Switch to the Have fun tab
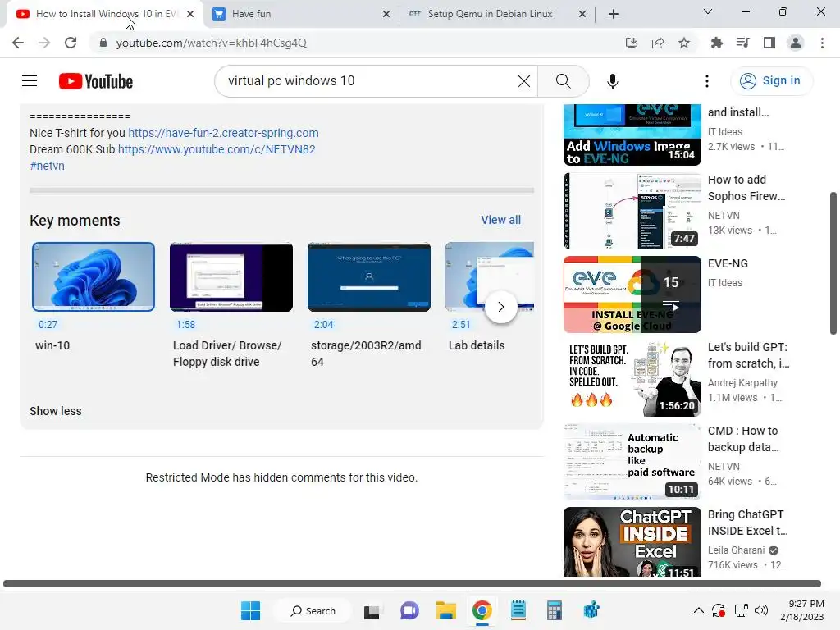 click(300, 14)
